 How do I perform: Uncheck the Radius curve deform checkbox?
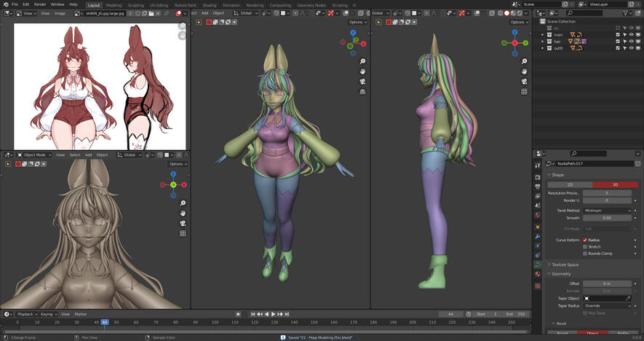click(585, 240)
